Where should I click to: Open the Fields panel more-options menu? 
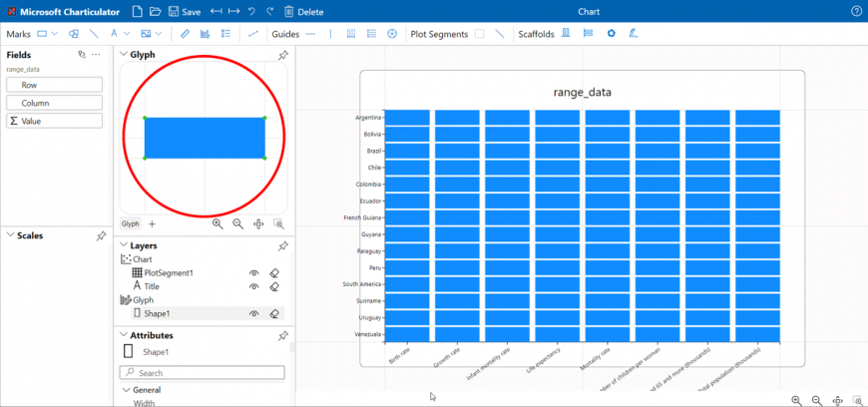click(x=97, y=54)
